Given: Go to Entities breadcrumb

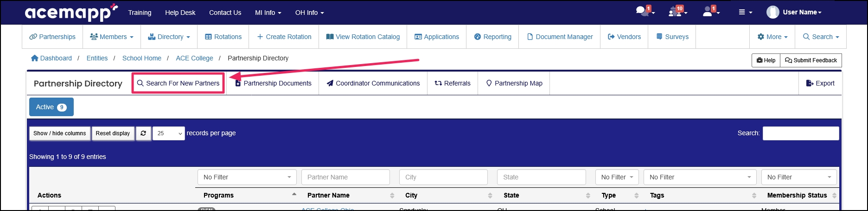Looking at the screenshot, I should coord(97,58).
